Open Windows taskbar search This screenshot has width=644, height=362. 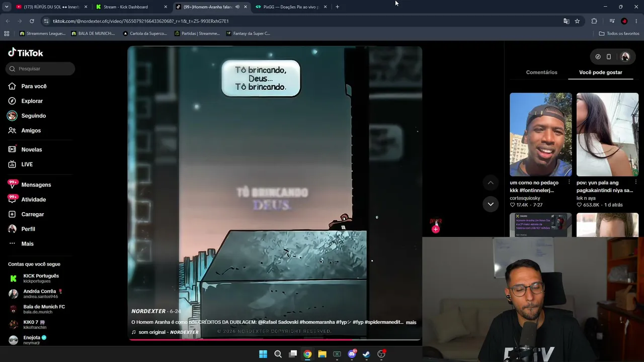(x=278, y=354)
